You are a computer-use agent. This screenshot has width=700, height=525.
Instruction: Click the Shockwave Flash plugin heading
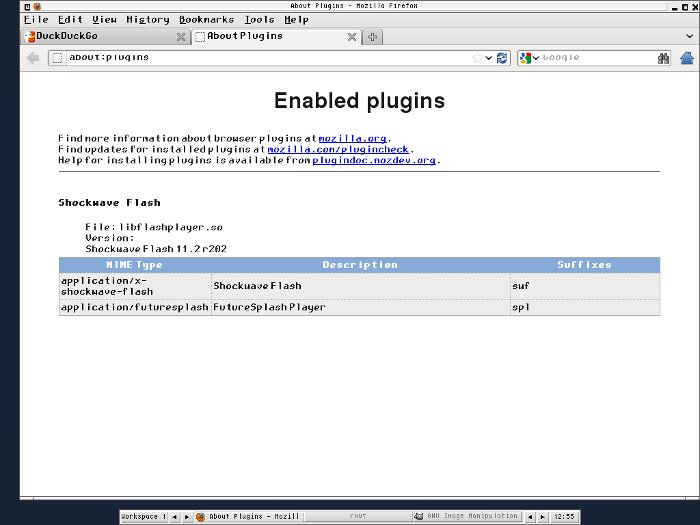[109, 203]
